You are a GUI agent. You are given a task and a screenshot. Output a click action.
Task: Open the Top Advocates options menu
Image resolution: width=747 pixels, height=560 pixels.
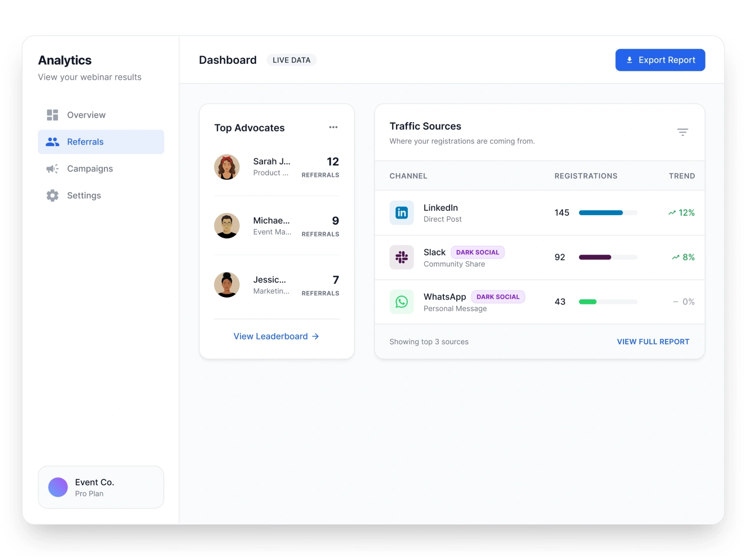[333, 127]
